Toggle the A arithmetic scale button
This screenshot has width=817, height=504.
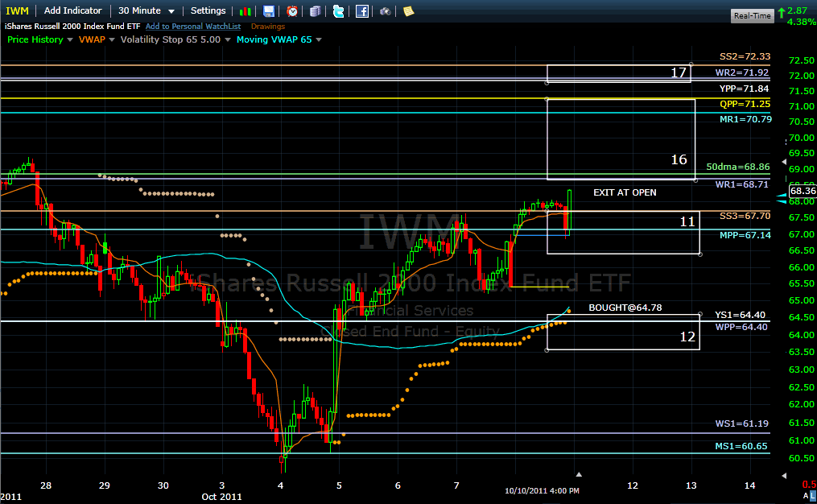tap(806, 496)
